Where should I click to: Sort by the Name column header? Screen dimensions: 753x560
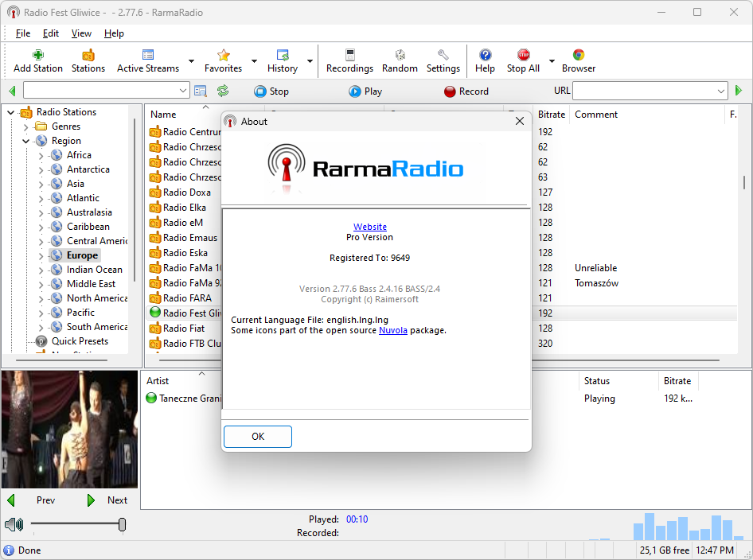(x=163, y=115)
